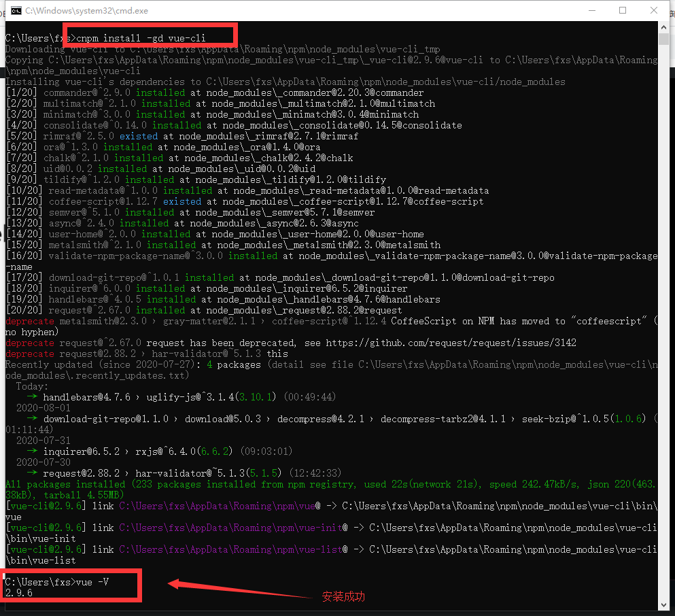The image size is (675, 616).
Task: Click the '[16/20] validate-npm-package-name' line
Action: [332, 261]
